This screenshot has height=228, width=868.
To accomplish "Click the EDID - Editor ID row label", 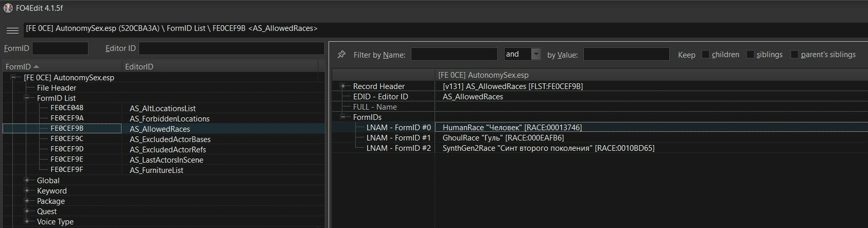I will pos(380,97).
